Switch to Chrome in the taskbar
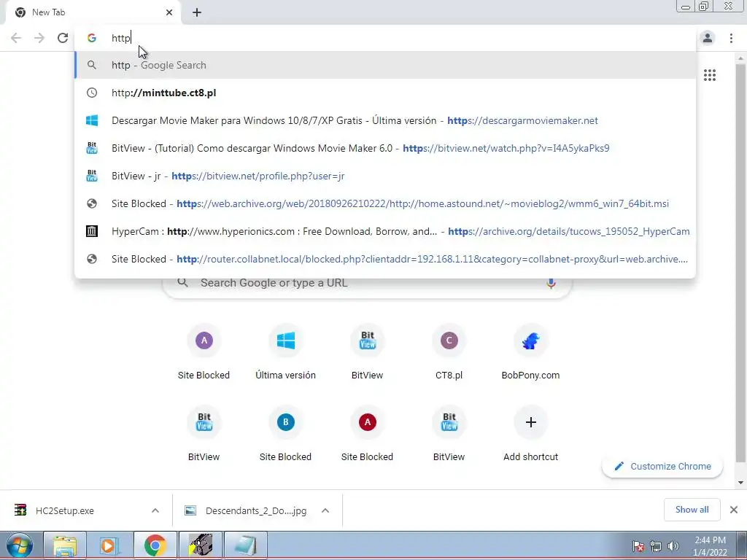 155,545
